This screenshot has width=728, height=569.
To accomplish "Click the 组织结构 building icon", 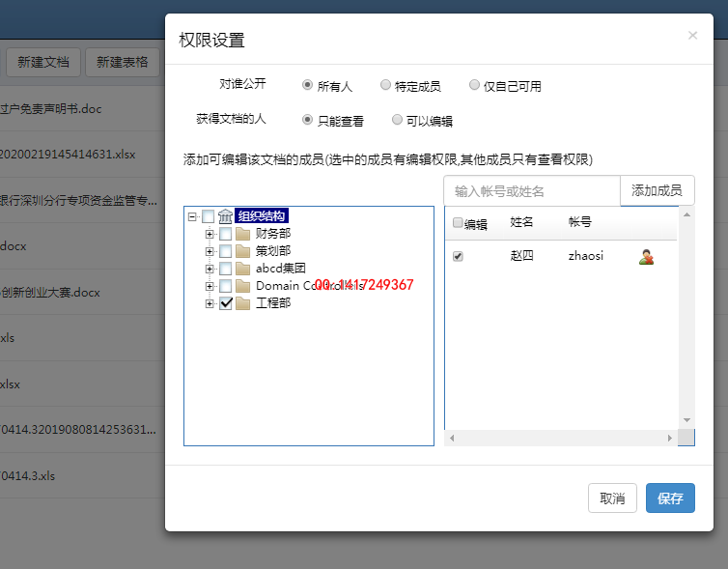I will click(225, 216).
